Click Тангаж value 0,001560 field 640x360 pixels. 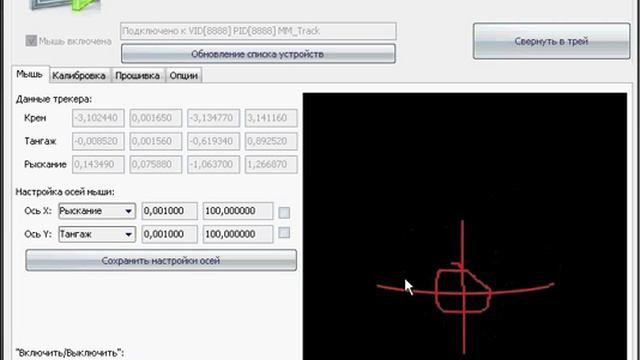tap(156, 141)
